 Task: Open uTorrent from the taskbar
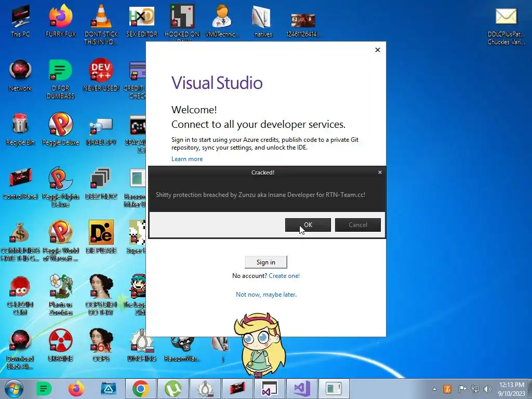coord(173,389)
